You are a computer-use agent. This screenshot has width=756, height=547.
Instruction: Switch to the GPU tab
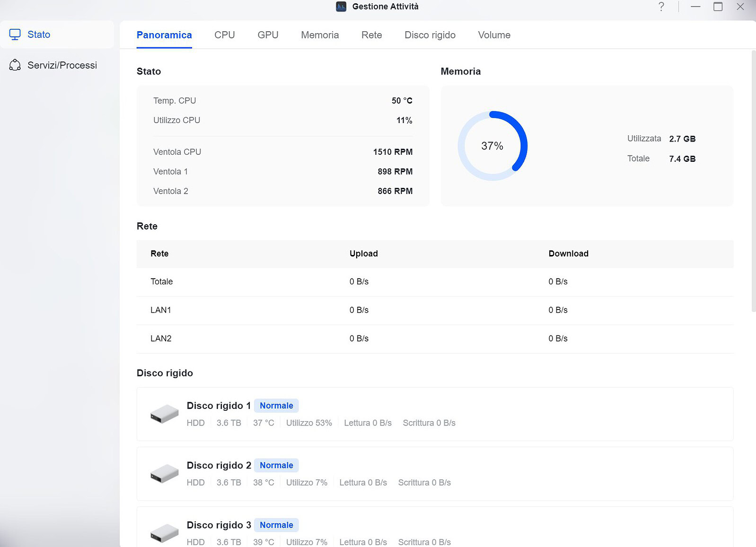(x=268, y=35)
